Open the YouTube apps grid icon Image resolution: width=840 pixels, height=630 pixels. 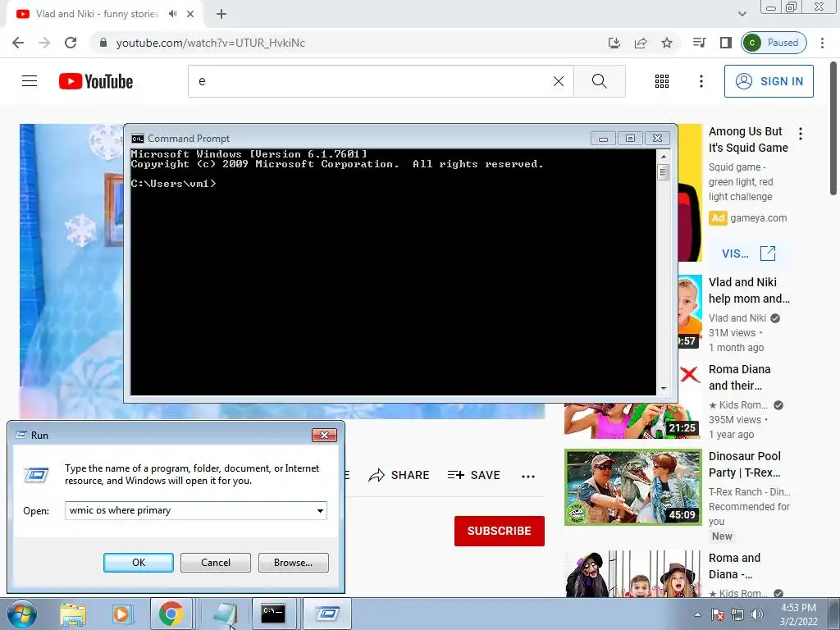pos(662,81)
